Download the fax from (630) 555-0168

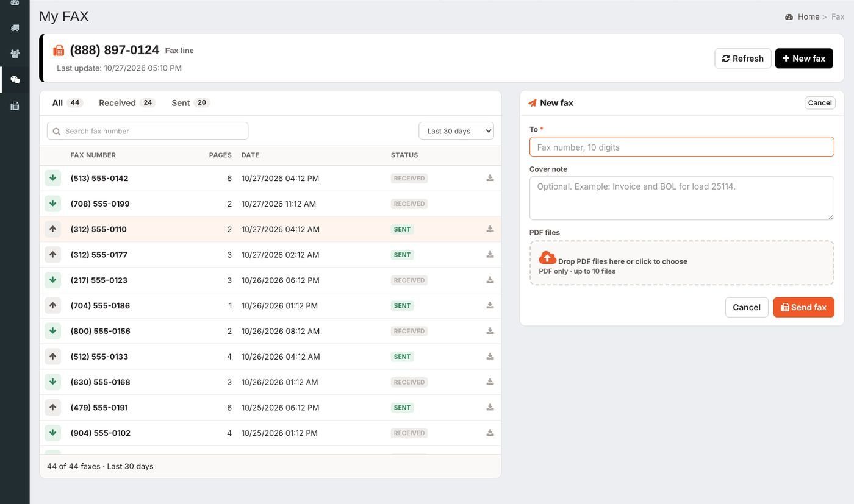click(x=490, y=382)
